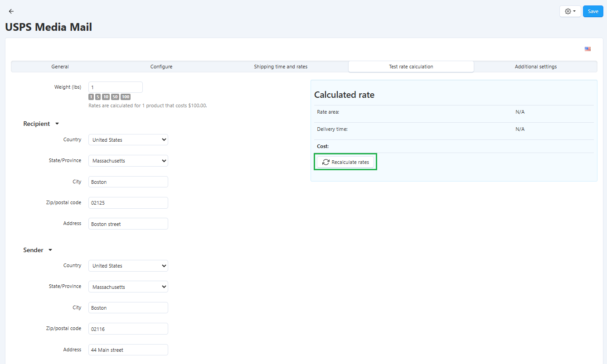Set weight preset to 5

(98, 97)
